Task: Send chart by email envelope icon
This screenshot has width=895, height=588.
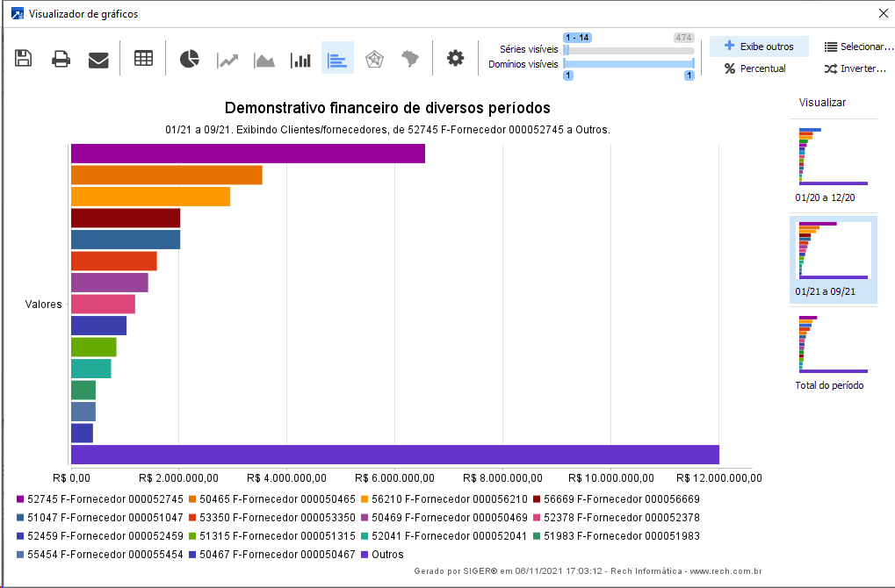Action: click(98, 59)
